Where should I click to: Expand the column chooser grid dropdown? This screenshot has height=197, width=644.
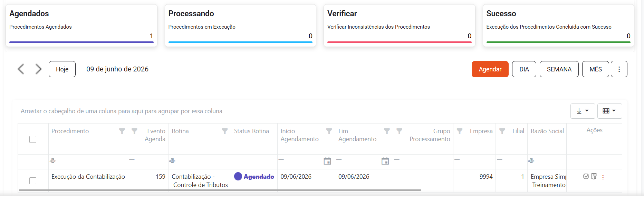click(x=609, y=111)
